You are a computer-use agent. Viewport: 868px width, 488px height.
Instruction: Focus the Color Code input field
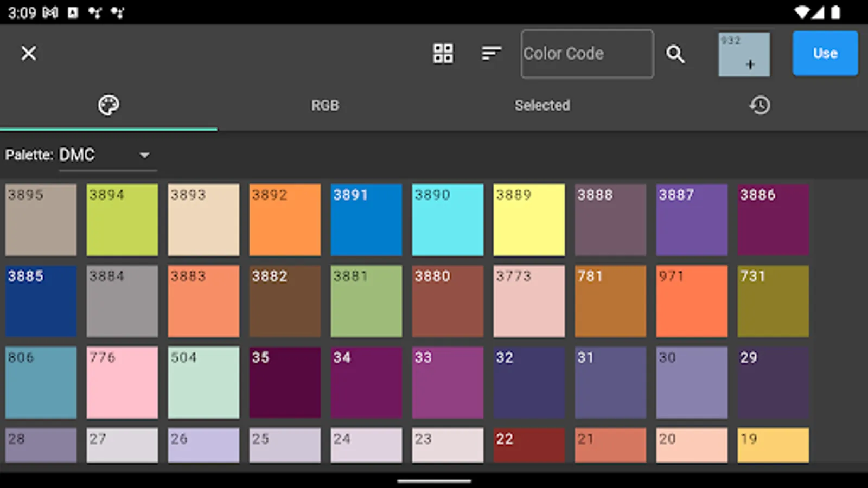click(x=587, y=54)
